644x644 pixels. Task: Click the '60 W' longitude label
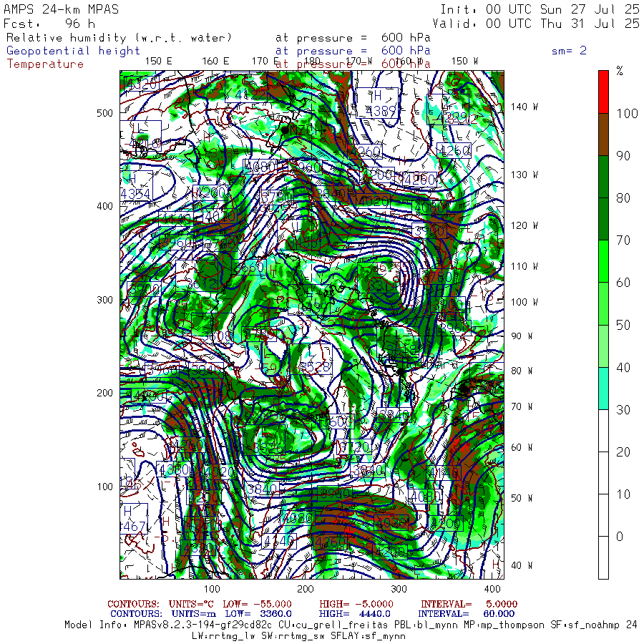(522, 447)
